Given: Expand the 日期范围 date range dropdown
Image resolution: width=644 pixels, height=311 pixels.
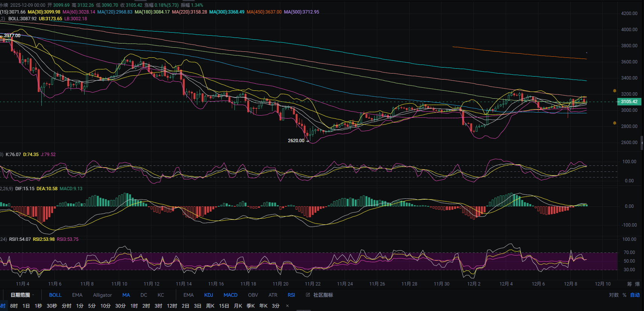Looking at the screenshot, I should tap(22, 295).
